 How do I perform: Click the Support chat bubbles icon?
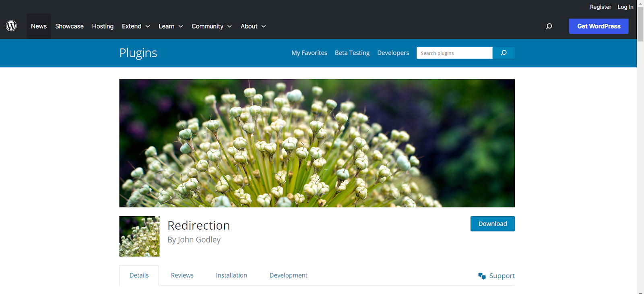482,276
